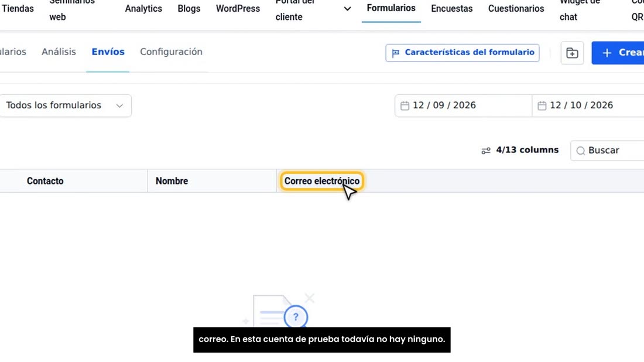Click the start date field 12 / 09 / 2026

[x=463, y=105]
